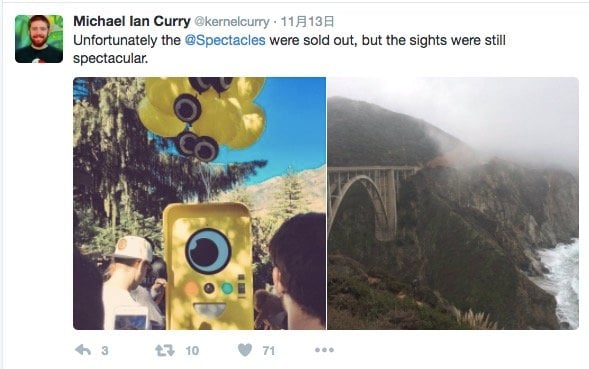Open the @kernelcurry handle link
589x369 pixels.
pyautogui.click(x=232, y=22)
